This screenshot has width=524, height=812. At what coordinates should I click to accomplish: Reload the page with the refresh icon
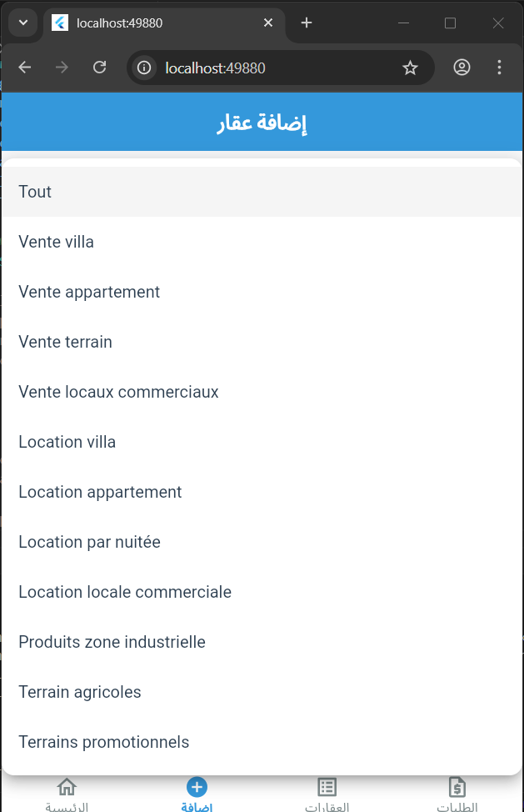(x=99, y=68)
